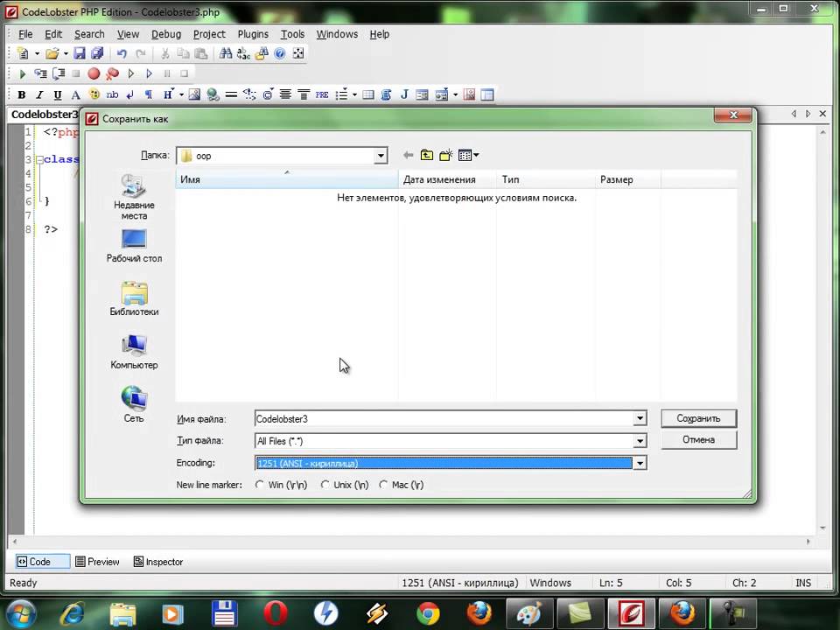Viewport: 840px width, 630px height.
Task: Open the Папка folder dropdown
Action: (381, 156)
